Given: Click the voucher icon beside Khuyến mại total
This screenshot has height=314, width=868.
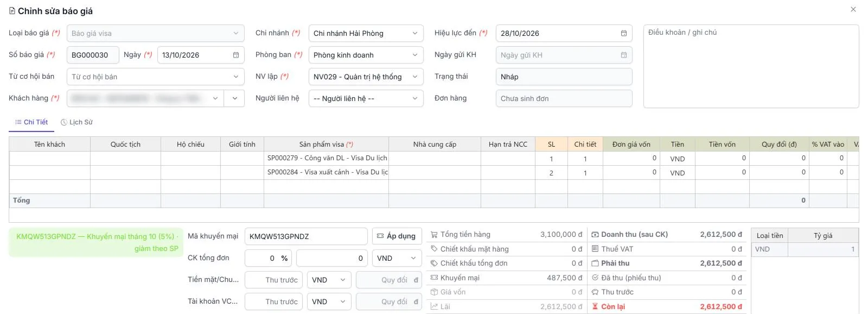Looking at the screenshot, I should 434,278.
